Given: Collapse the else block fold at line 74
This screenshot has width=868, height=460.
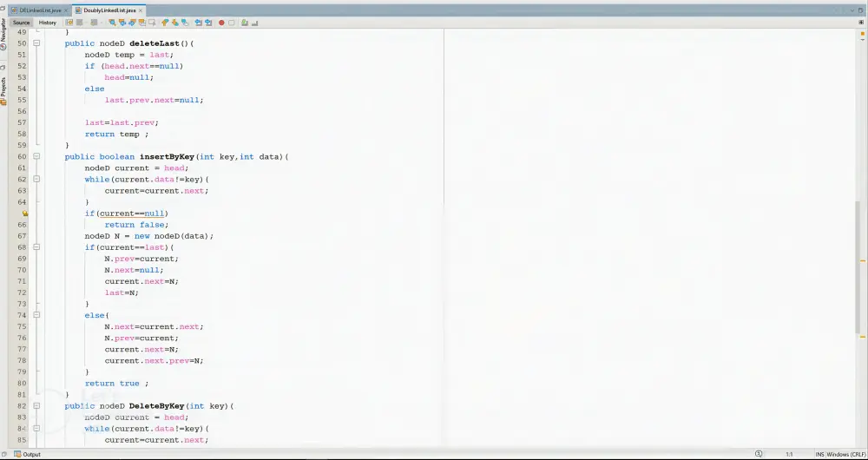Looking at the screenshot, I should tap(36, 315).
